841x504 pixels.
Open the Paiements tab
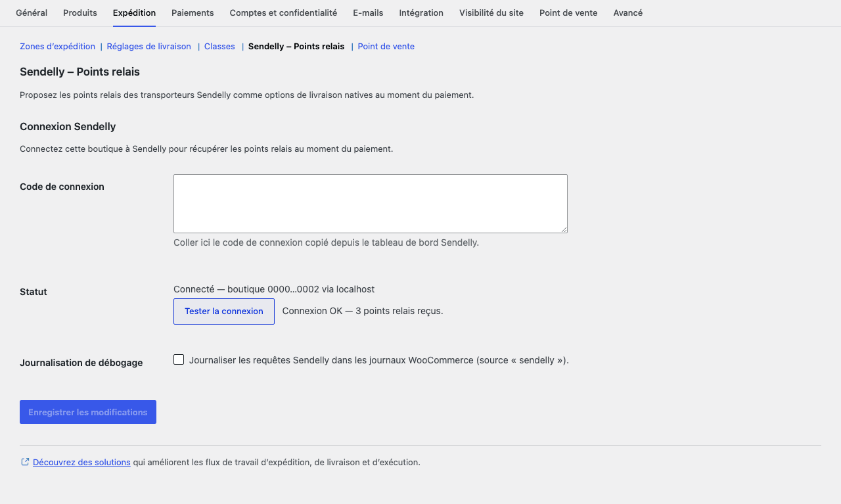point(193,12)
